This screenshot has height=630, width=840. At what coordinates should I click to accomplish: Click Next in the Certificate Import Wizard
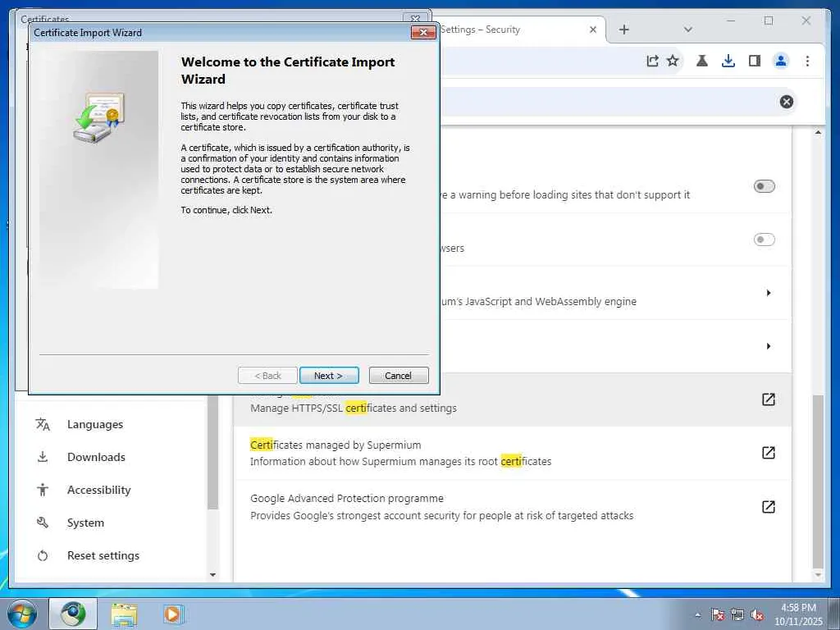pyautogui.click(x=328, y=376)
